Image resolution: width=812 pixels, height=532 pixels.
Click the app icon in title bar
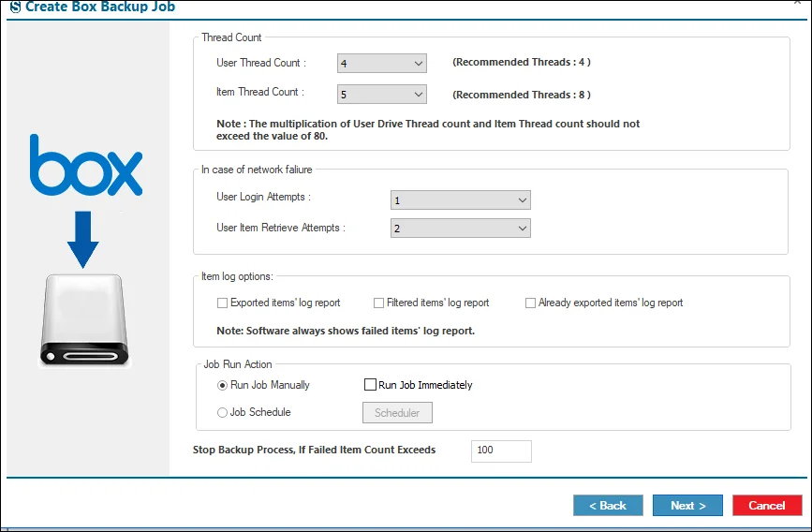(x=16, y=7)
